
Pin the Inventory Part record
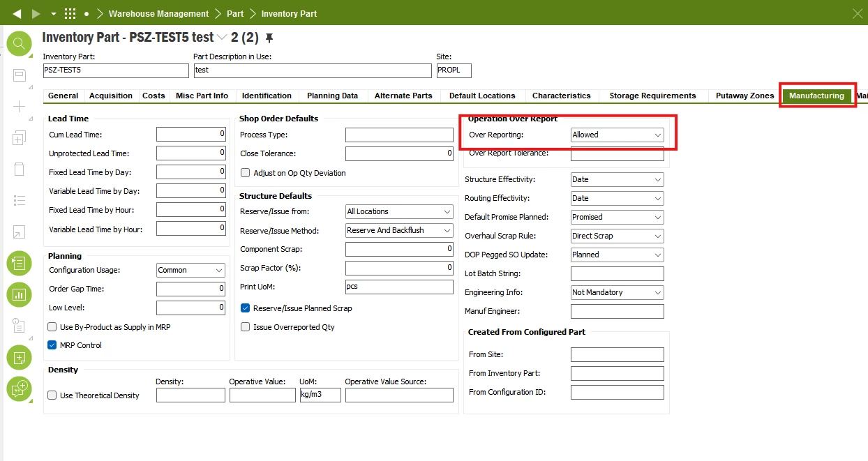[269, 38]
